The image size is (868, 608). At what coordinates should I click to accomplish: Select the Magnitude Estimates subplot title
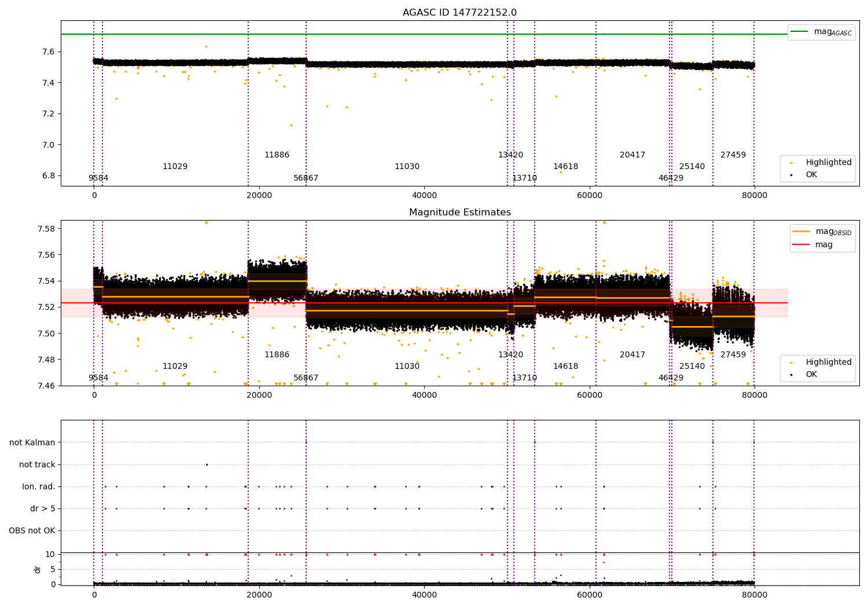[460, 213]
